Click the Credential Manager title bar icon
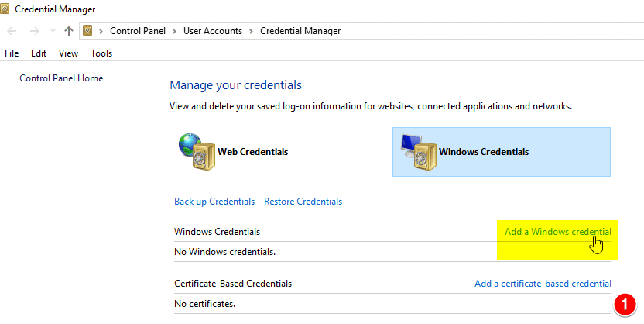The height and width of the screenshot is (324, 644). pos(5,9)
